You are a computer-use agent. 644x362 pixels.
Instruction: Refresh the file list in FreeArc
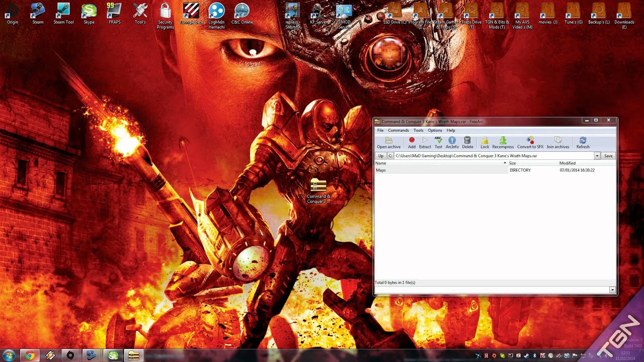583,143
